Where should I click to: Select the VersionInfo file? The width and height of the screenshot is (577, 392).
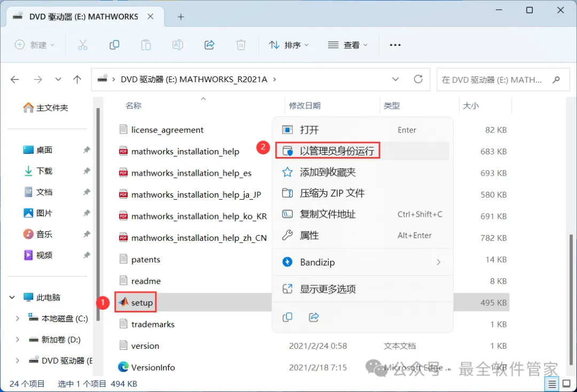coord(147,367)
